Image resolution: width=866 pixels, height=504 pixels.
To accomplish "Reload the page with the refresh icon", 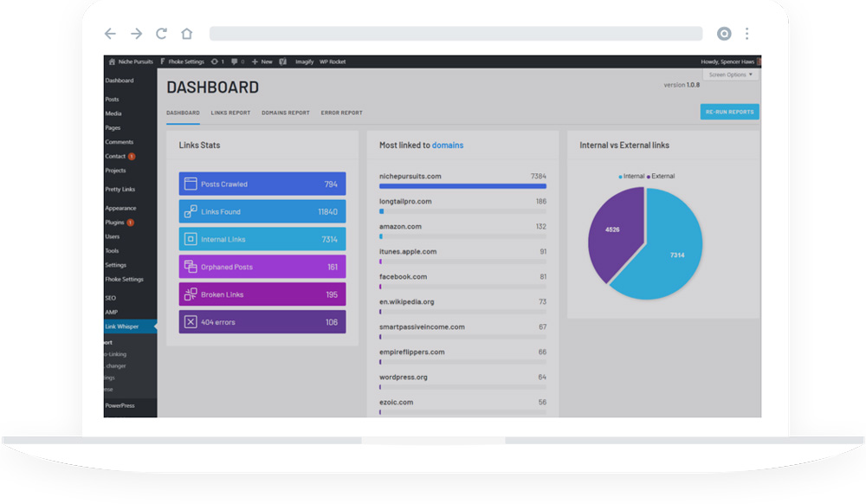I will [x=161, y=34].
